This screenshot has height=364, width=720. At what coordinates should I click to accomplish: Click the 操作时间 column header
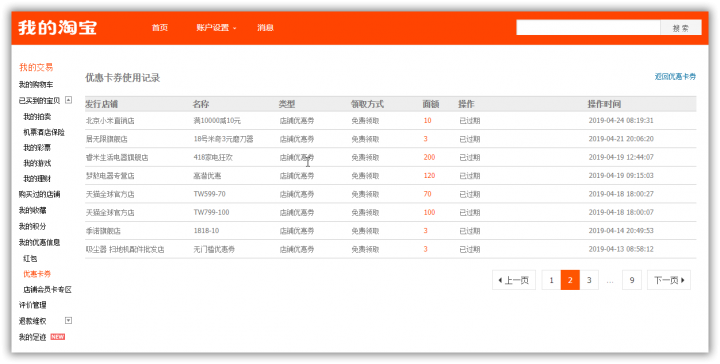604,104
